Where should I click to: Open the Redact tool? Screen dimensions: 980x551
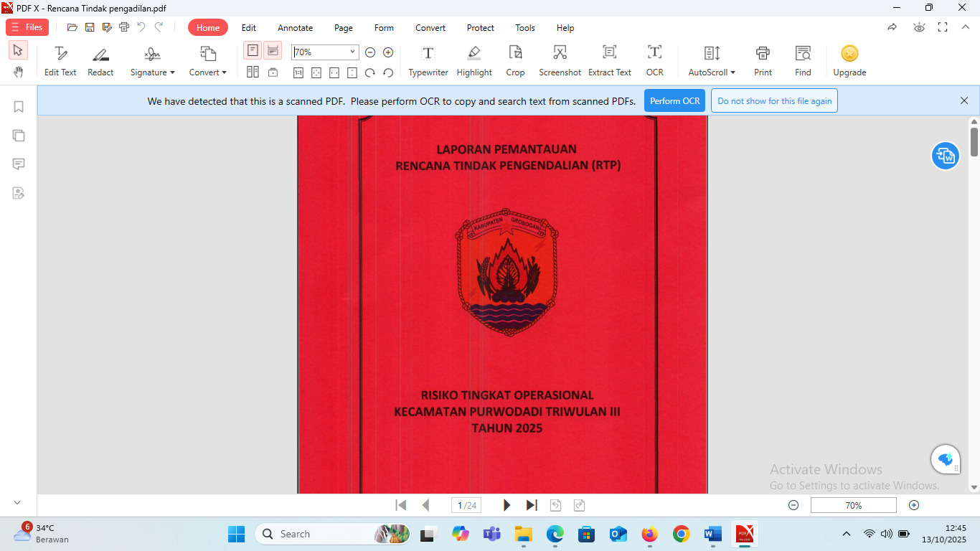pyautogui.click(x=100, y=61)
